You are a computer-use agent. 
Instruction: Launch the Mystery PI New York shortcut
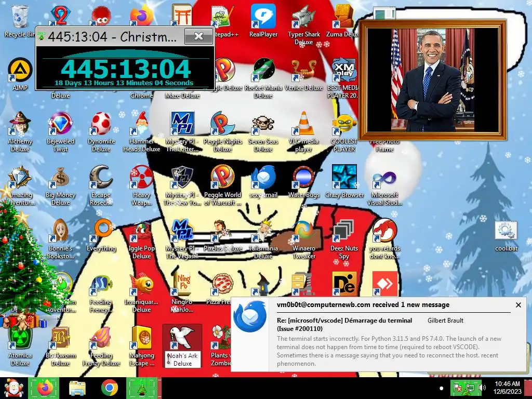pyautogui.click(x=182, y=185)
